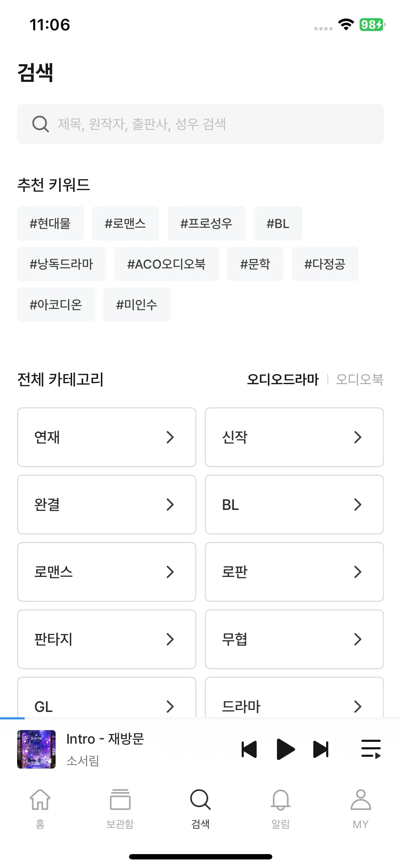Open the album cover thumbnail in mini player
The width and height of the screenshot is (401, 868).
tap(36, 749)
